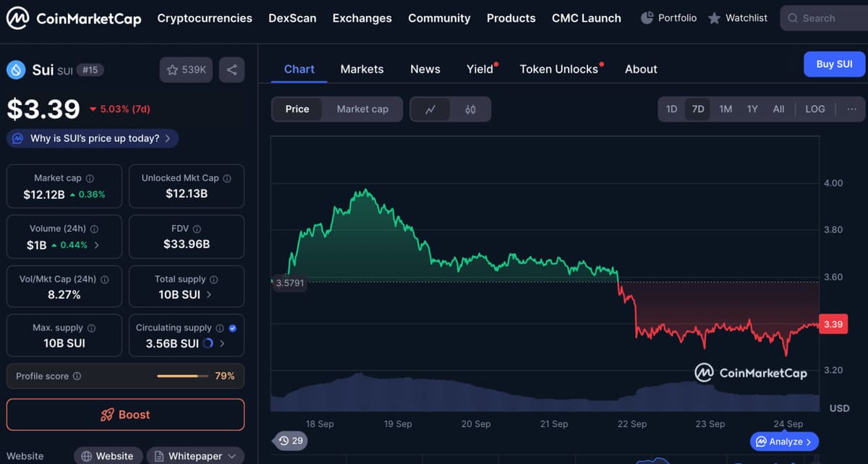Click the Volume (24h) info icon
The width and height of the screenshot is (868, 464).
click(x=94, y=229)
